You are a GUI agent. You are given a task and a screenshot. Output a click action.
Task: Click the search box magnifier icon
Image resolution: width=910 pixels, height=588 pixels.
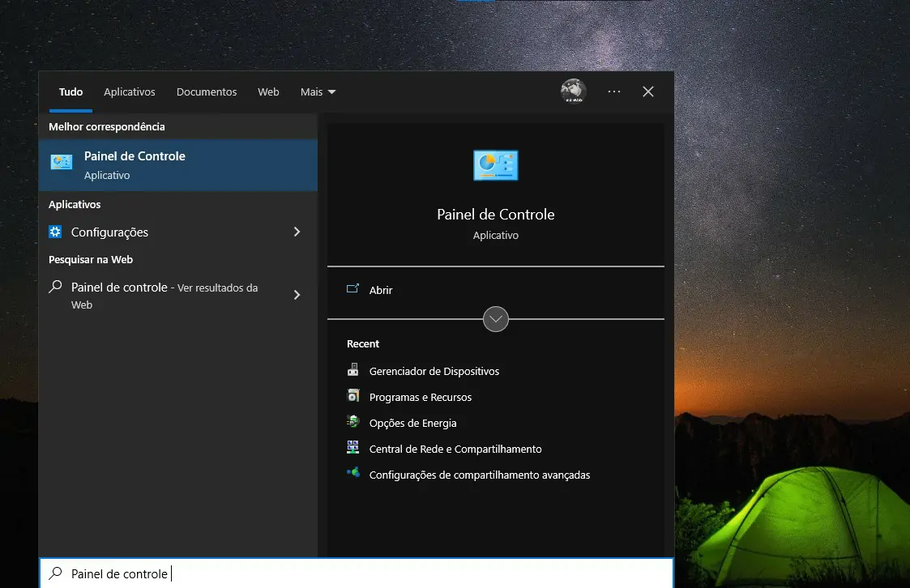[x=56, y=573]
